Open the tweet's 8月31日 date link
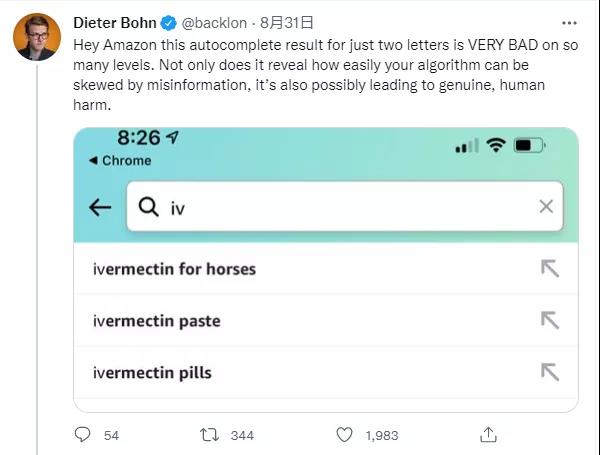The image size is (600, 455). tap(287, 21)
